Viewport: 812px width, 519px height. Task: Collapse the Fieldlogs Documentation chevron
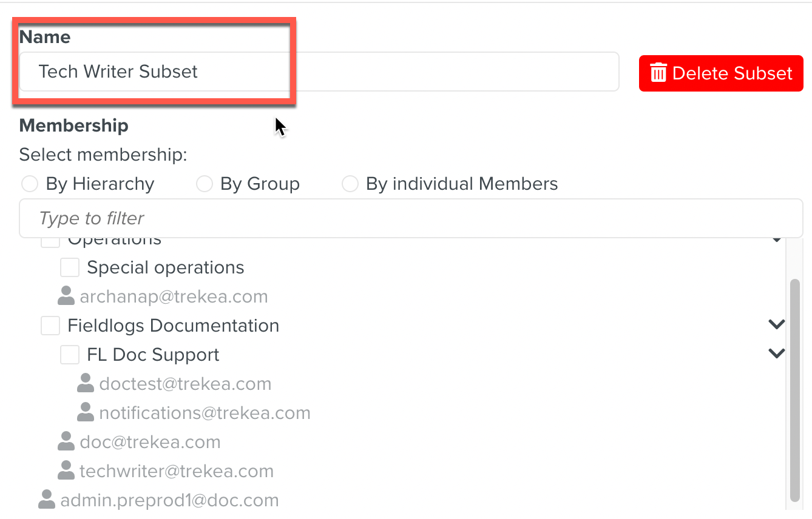coord(776,325)
